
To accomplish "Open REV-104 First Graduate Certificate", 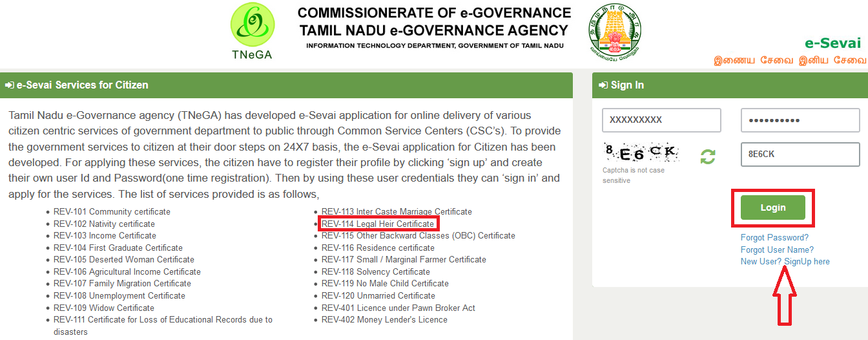I will 118,248.
